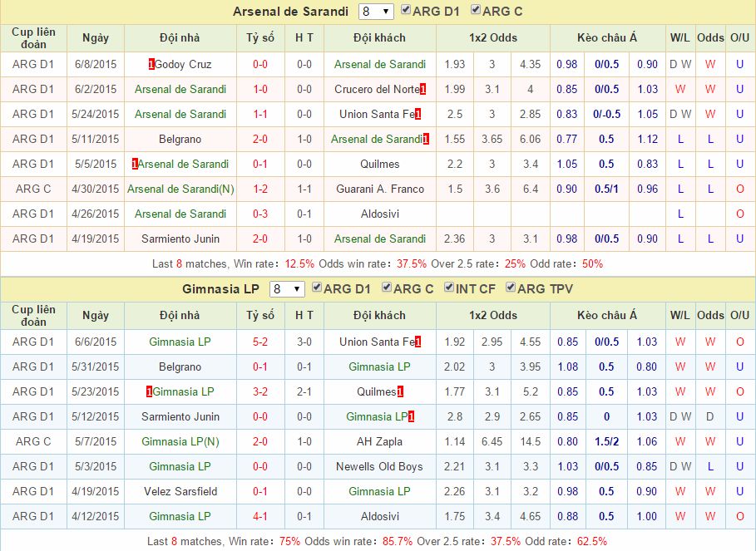
Task: Click the 5-2 score for Gimnasia LP
Action: pyautogui.click(x=260, y=342)
